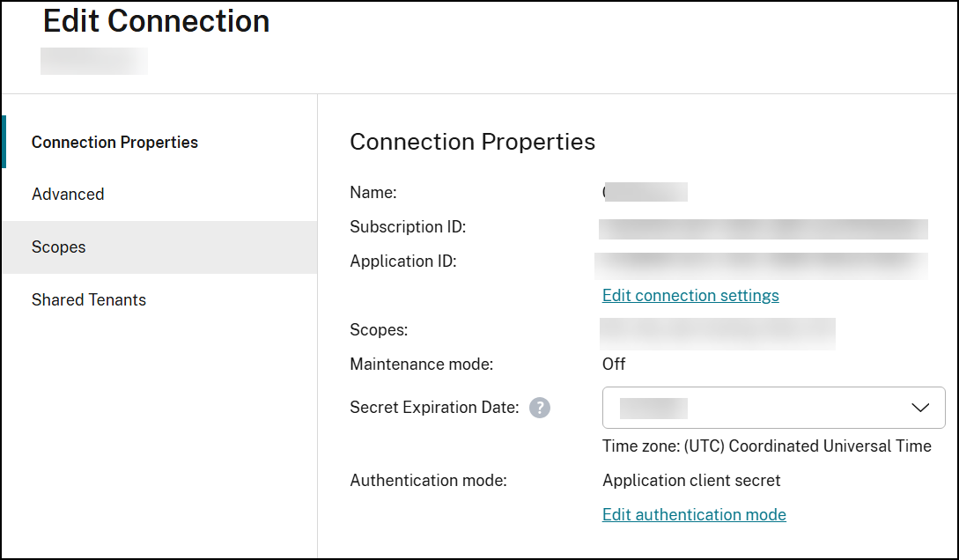Open the Edit authentication mode link
The height and width of the screenshot is (560, 959).
coord(694,515)
